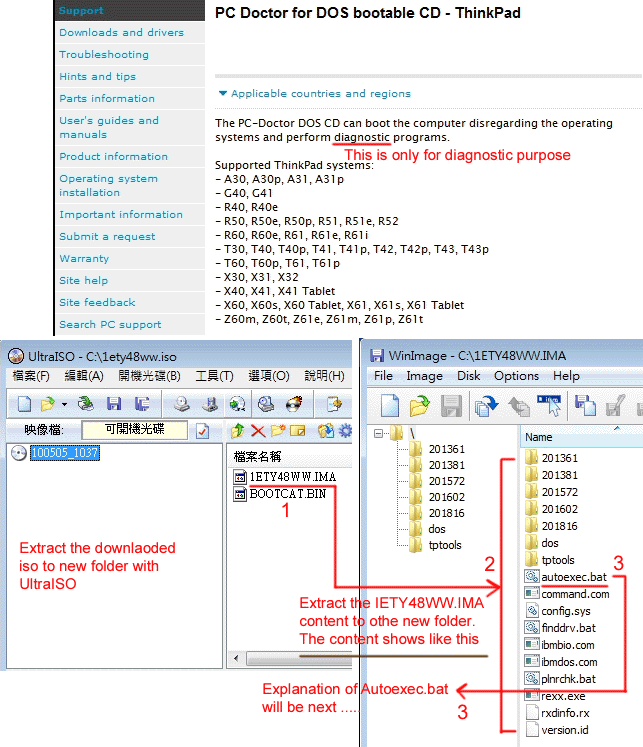Select 201572 folder in WinImage tree
643x747 pixels.
[x=447, y=481]
